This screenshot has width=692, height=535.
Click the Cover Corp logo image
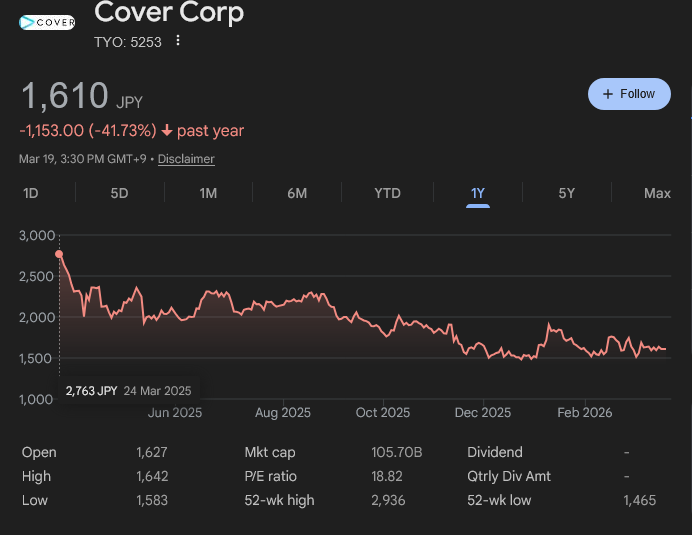click(x=47, y=22)
